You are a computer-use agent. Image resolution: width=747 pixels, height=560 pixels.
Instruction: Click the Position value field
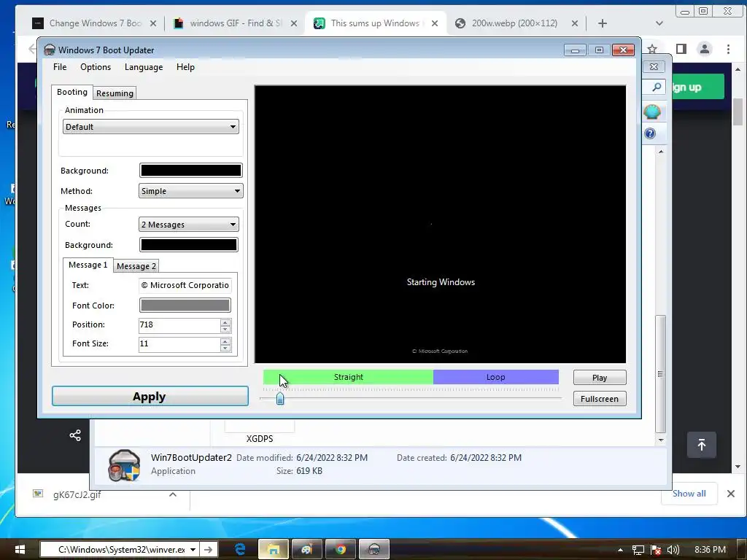click(x=179, y=324)
